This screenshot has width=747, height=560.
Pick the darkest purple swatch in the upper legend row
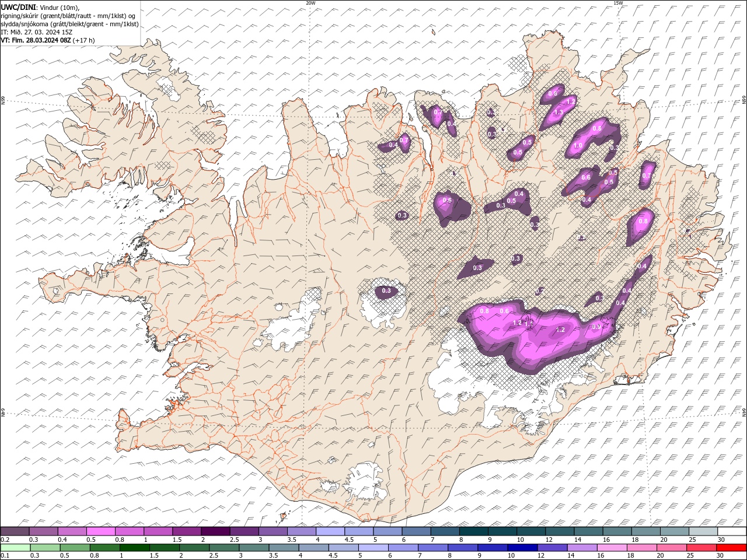215,531
